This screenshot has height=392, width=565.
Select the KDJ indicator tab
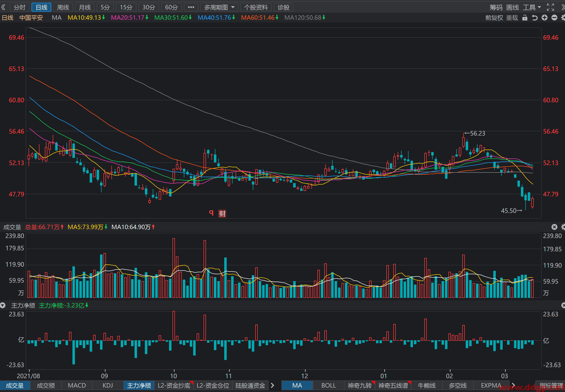(x=108, y=386)
